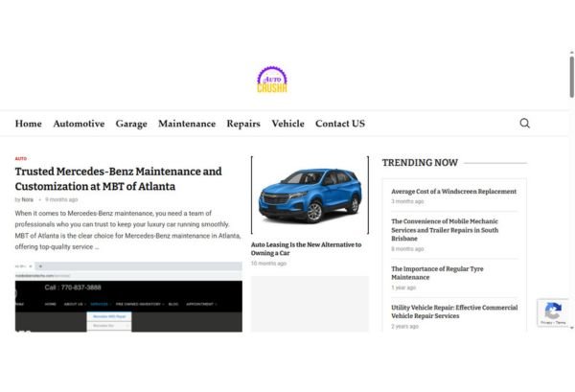Click the red AUTO category tag
The height and width of the screenshot is (392, 575).
coord(21,158)
